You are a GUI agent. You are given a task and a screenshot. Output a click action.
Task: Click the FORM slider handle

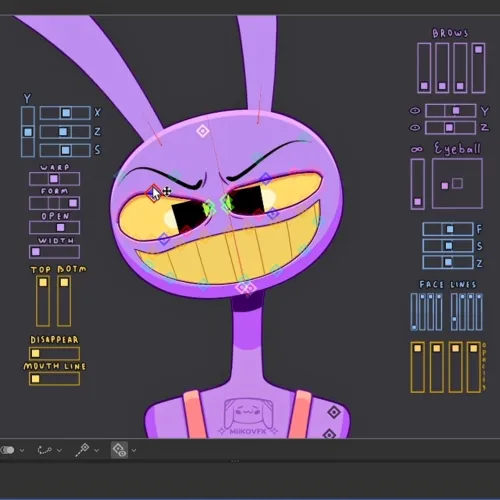[73, 203]
